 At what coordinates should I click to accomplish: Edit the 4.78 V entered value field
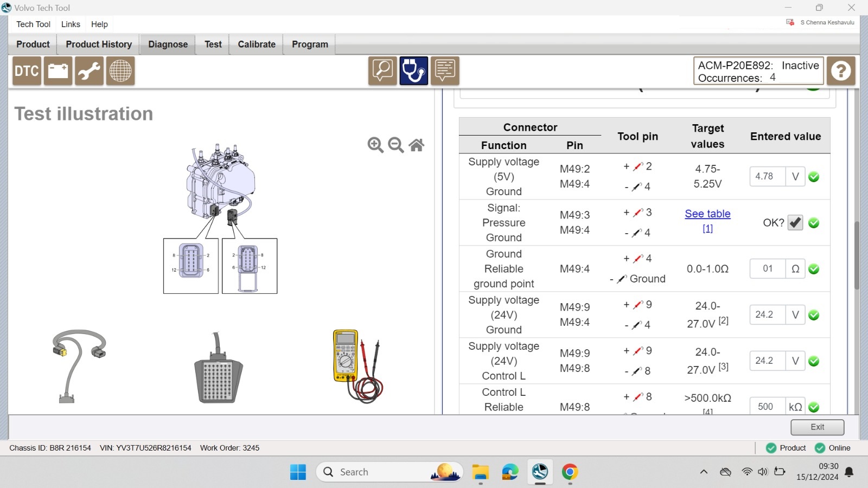pyautogui.click(x=768, y=176)
